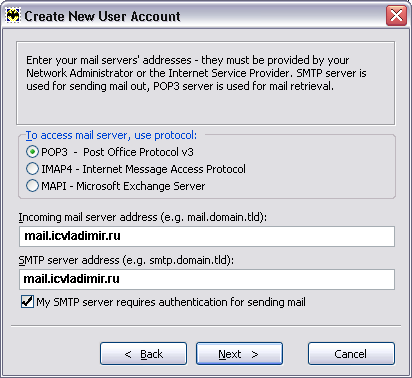
Task: Click into the Incoming mail server address field
Action: coord(207,236)
